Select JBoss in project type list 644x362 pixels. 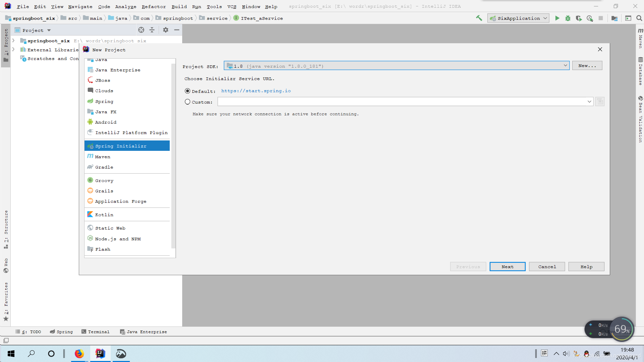[x=127, y=80]
